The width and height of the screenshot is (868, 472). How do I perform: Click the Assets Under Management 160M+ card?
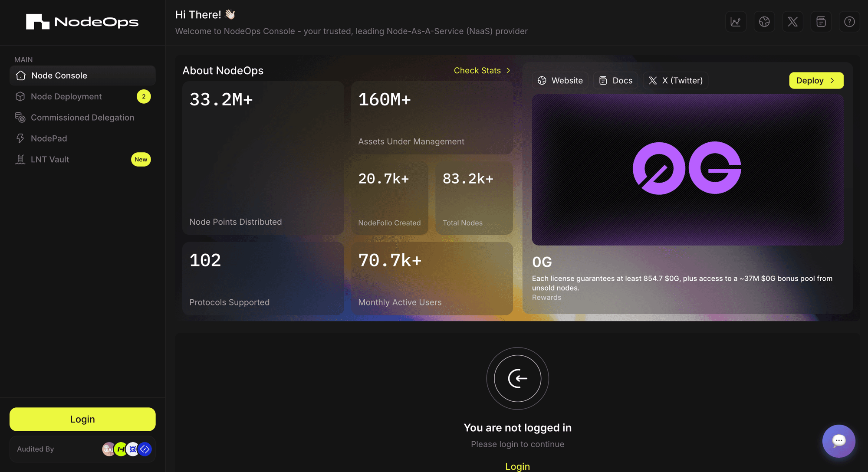[x=432, y=118]
